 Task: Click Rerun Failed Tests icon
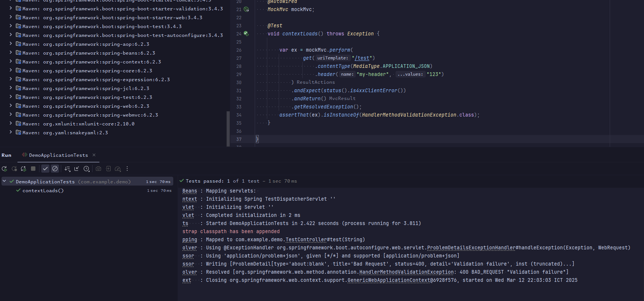click(x=14, y=169)
